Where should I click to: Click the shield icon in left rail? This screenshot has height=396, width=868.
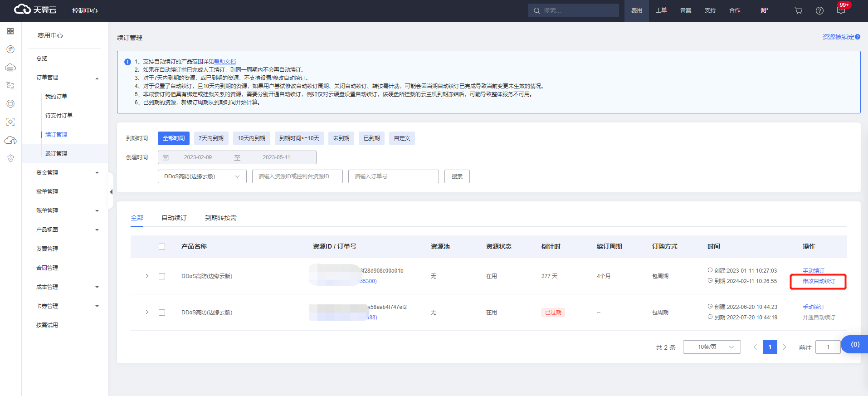tap(10, 158)
